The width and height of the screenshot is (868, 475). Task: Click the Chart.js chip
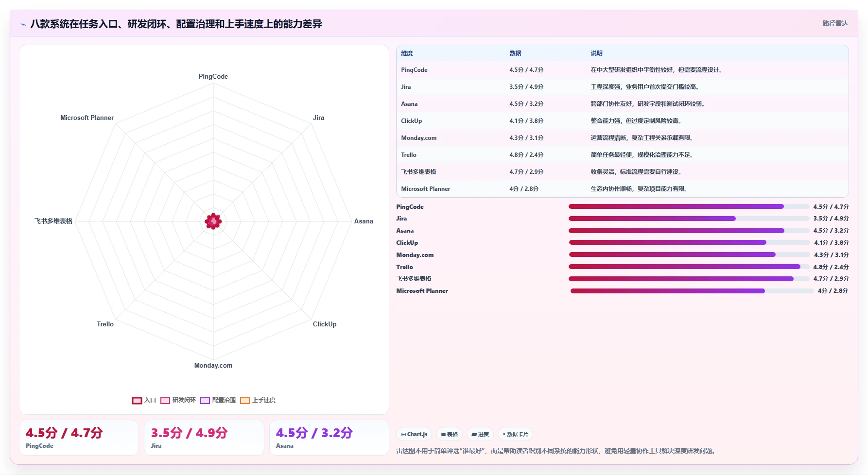point(414,434)
